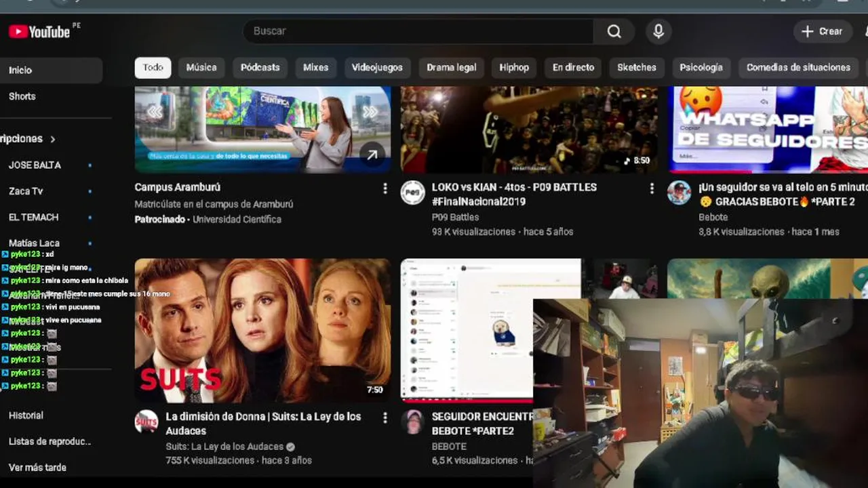Open Bebote channel avatar icon
Screen dimensions: 868x488
point(679,192)
